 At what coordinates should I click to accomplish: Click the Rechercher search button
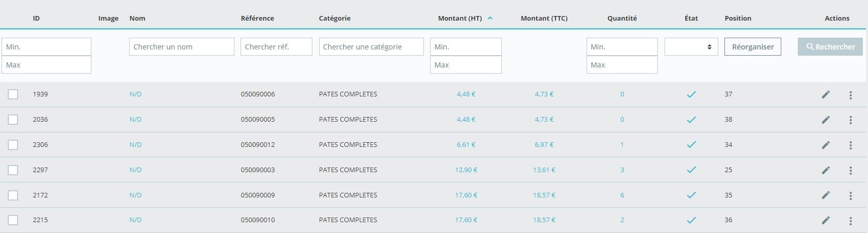pyautogui.click(x=830, y=46)
